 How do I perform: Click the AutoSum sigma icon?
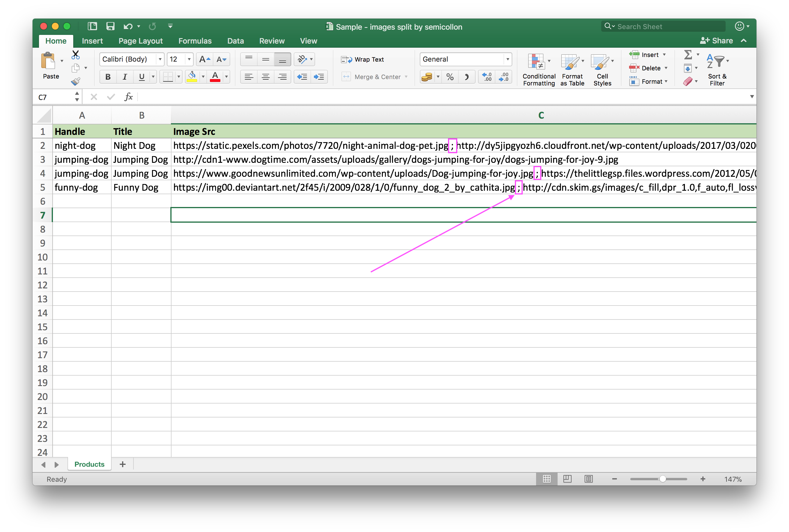click(688, 55)
